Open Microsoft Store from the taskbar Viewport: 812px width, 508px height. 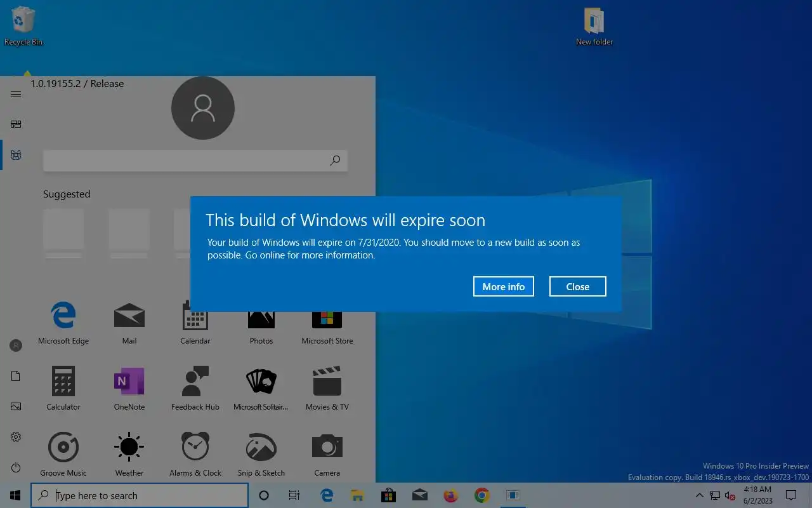coord(388,495)
